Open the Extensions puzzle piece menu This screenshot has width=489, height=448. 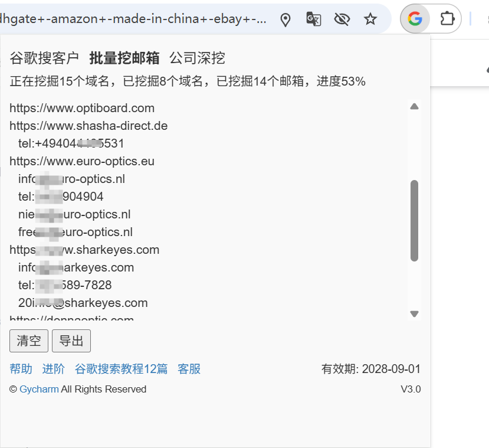[447, 19]
